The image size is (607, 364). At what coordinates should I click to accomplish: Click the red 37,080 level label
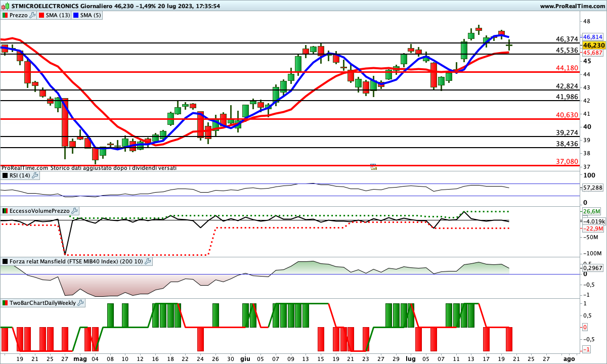tap(567, 161)
